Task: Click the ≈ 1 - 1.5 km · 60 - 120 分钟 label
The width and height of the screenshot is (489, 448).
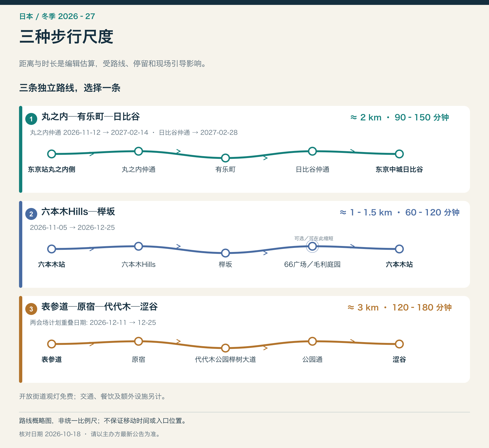Action: click(399, 212)
